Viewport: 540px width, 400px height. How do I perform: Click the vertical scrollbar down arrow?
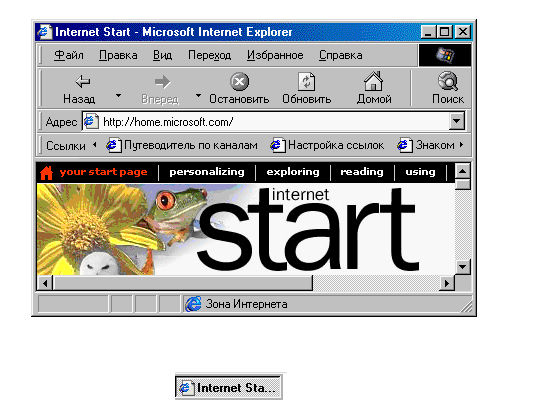click(463, 266)
